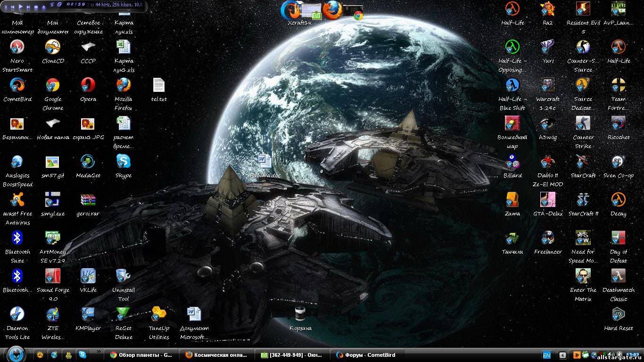Image resolution: width=644 pixels, height=362 pixels.
Task: Click the Работа.doc file icon
Action: [264, 162]
